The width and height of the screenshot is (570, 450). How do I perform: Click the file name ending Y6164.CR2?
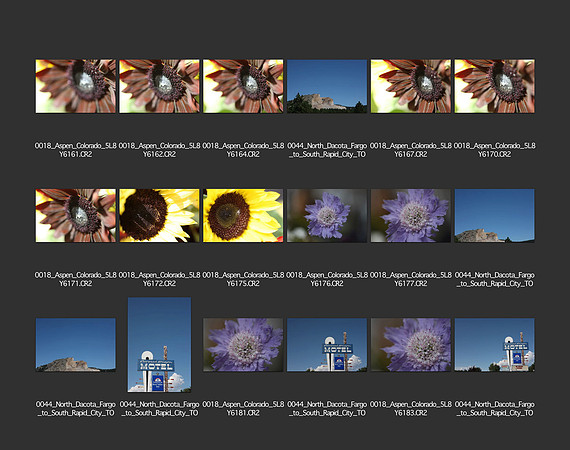pos(243,150)
